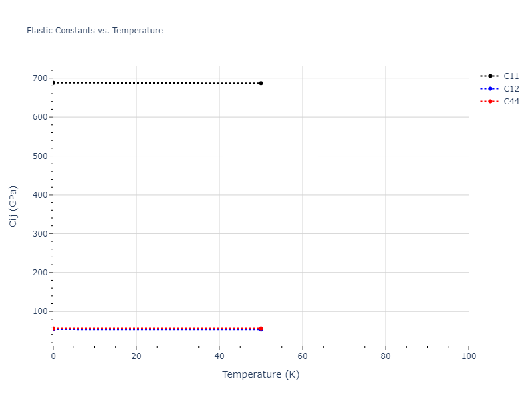
Task: Select the x-axis tick label '60'
Action: 303,356
